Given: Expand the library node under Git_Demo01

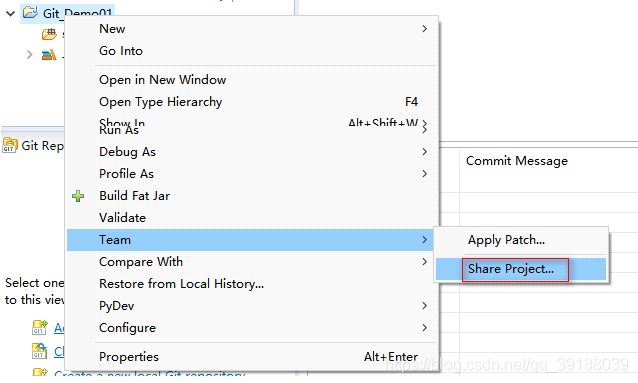Looking at the screenshot, I should tap(29, 55).
